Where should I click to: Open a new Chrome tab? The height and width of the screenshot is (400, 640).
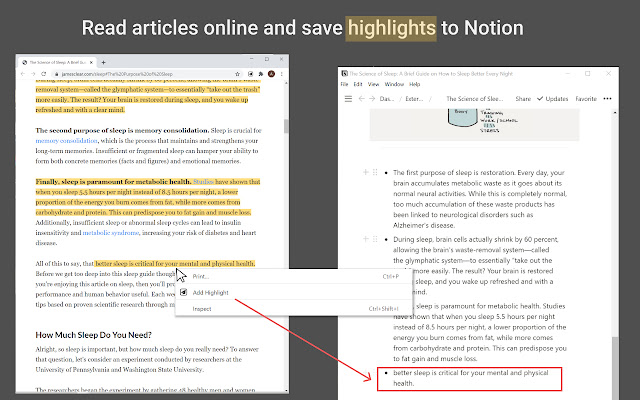[103, 62]
